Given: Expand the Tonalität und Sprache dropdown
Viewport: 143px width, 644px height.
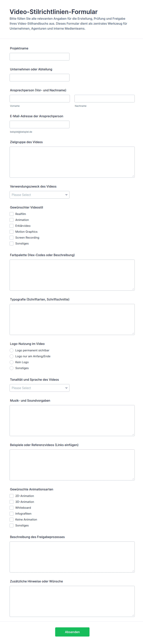Looking at the screenshot, I should [x=40, y=388].
